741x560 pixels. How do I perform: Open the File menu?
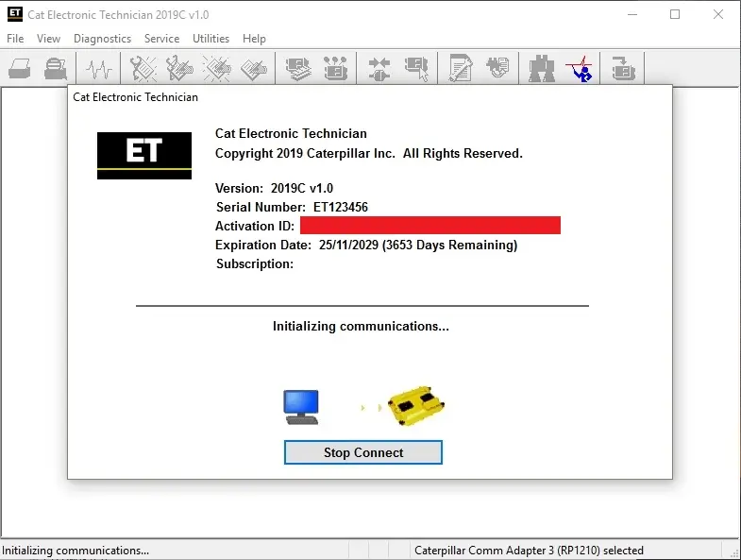point(15,39)
